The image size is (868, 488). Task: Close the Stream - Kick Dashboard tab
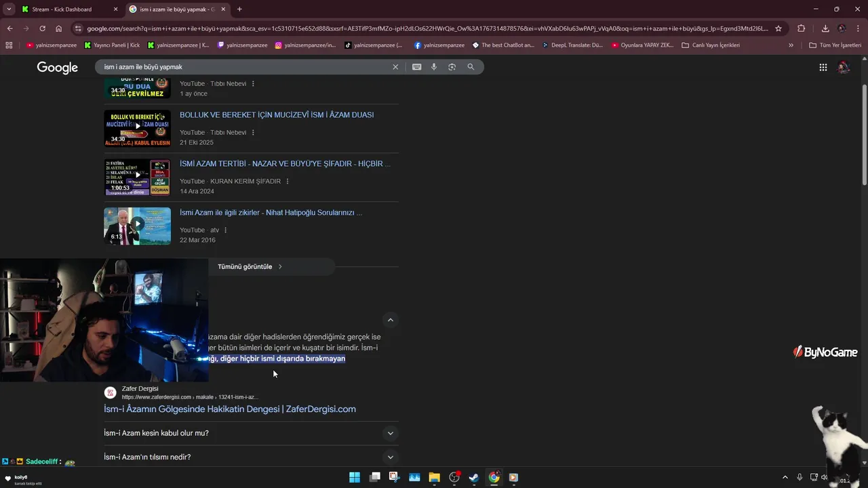(x=115, y=9)
